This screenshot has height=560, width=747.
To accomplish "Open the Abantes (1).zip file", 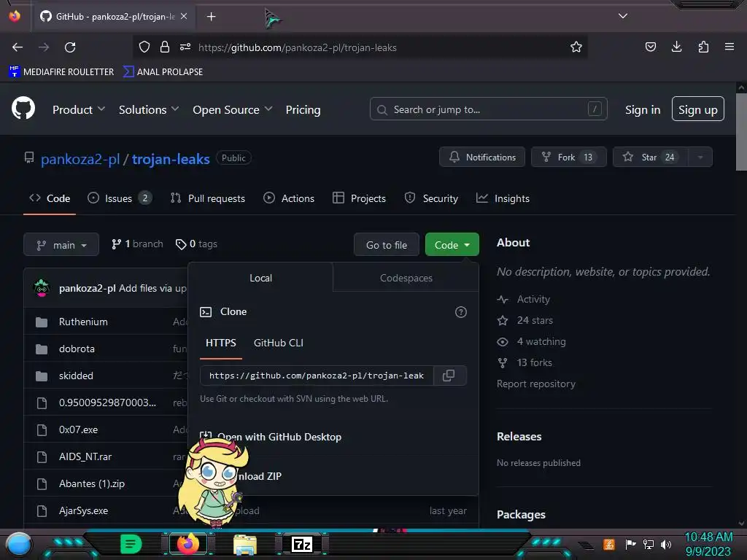I will (91, 484).
